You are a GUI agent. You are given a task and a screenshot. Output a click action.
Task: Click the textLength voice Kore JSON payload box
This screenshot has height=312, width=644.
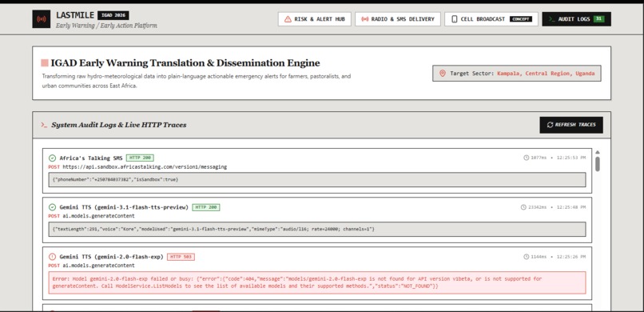[317, 229]
